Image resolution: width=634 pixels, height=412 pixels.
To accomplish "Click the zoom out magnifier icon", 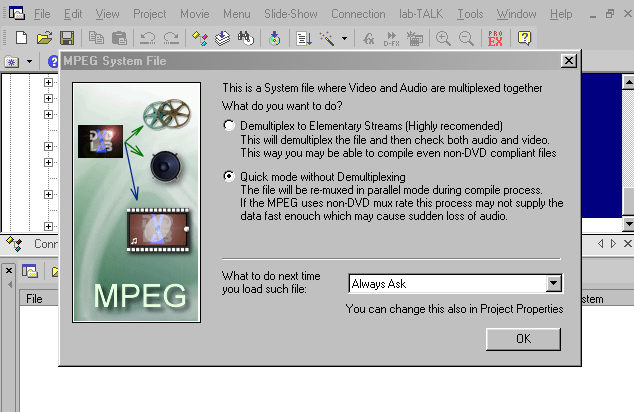I will point(466,39).
